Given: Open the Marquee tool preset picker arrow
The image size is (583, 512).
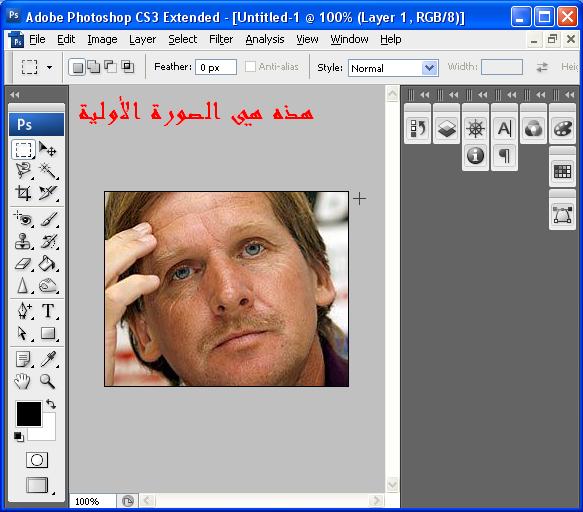Looking at the screenshot, I should [x=49, y=67].
